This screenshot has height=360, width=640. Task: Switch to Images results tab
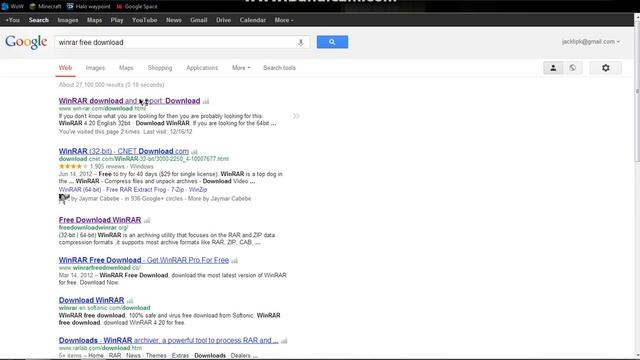(96, 68)
